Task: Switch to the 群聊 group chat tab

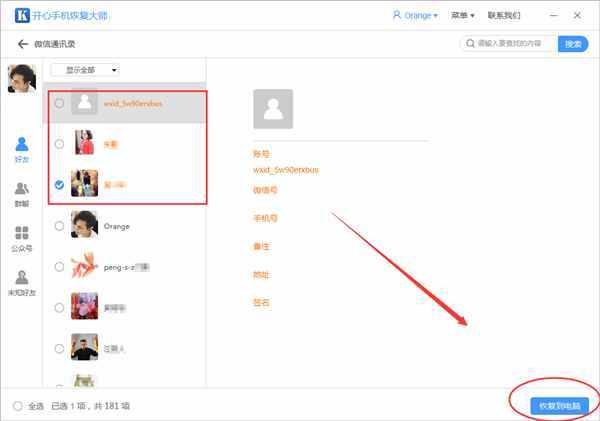Action: [22, 195]
